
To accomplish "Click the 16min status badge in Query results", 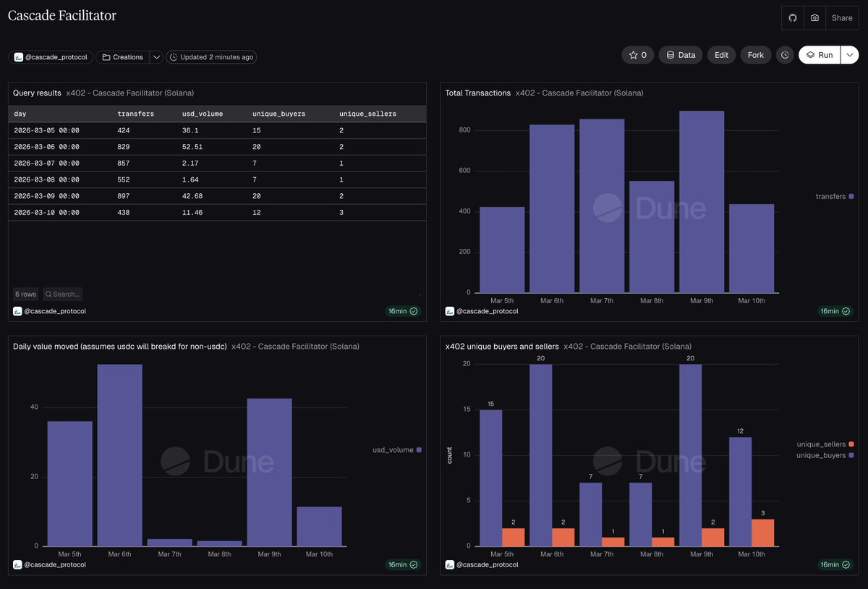I will pos(401,311).
